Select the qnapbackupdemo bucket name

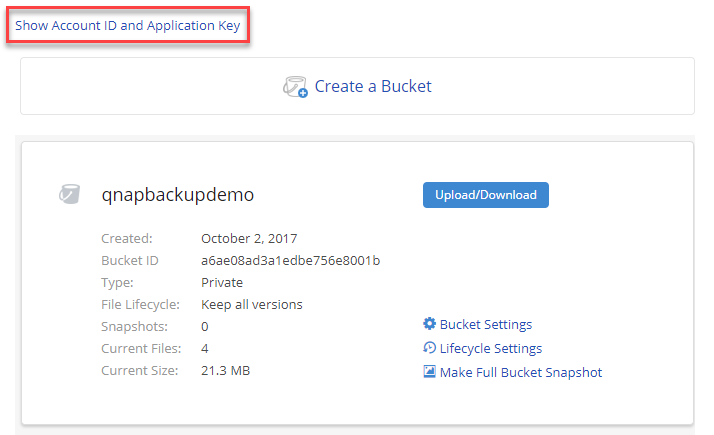coord(178,195)
